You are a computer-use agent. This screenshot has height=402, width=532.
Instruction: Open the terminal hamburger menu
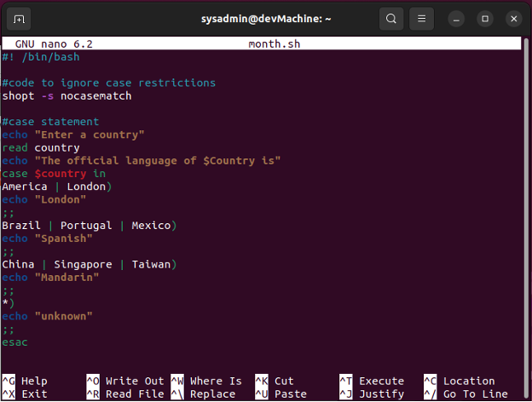[x=420, y=18]
